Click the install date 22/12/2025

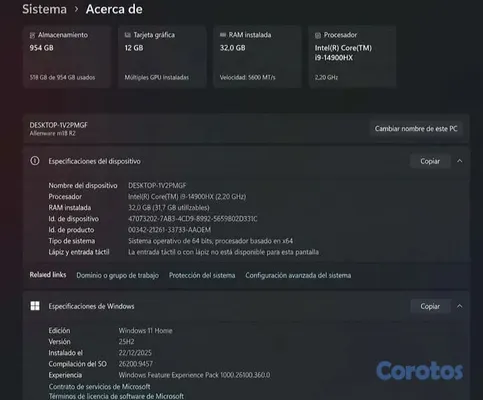[135, 353]
